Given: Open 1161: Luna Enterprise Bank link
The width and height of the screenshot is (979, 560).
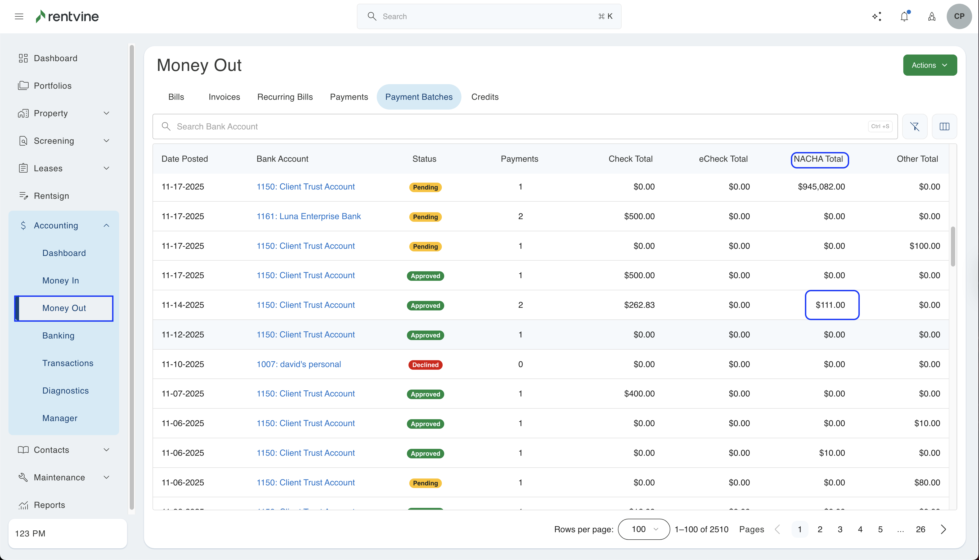Looking at the screenshot, I should (308, 216).
